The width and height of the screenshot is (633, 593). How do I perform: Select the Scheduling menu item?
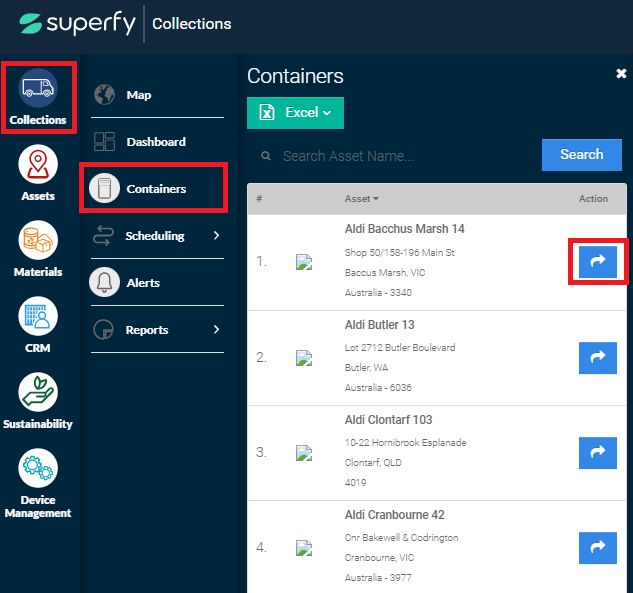click(157, 236)
